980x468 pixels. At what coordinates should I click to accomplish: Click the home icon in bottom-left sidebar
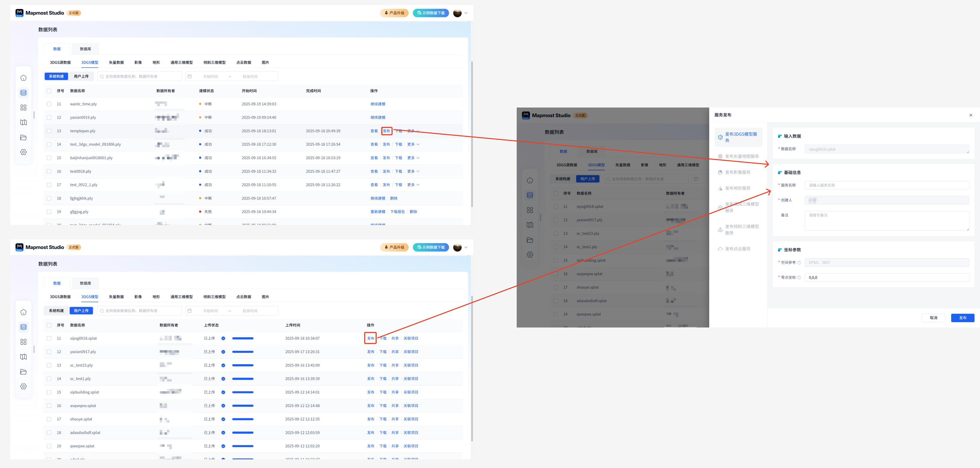[x=23, y=312]
